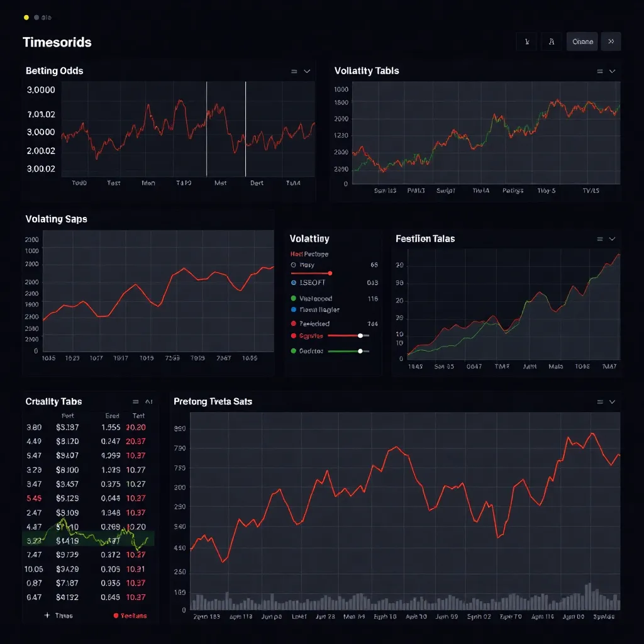
Task: Collapse the Pretong Treta Sats panel chevron
Action: pos(612,402)
